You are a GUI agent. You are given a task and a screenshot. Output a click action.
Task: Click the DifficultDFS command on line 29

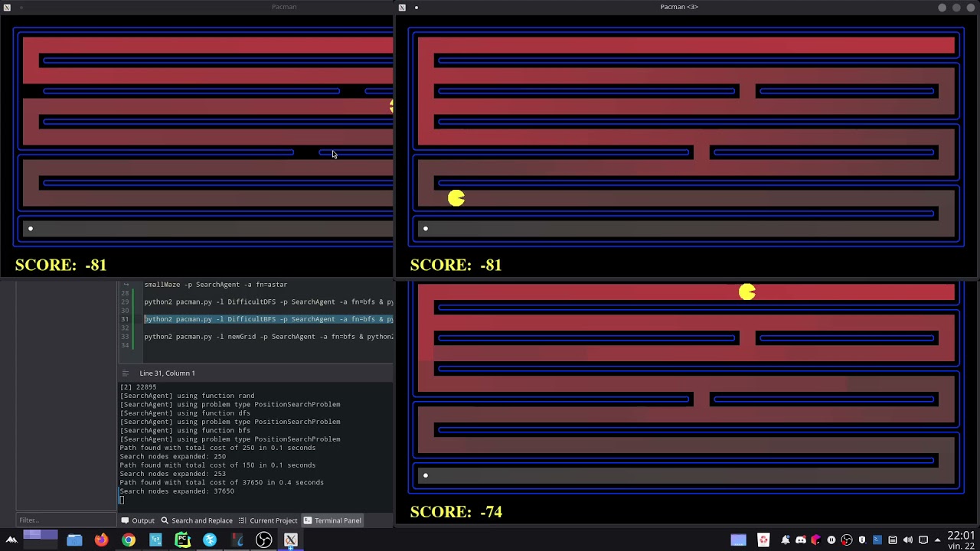click(x=269, y=302)
